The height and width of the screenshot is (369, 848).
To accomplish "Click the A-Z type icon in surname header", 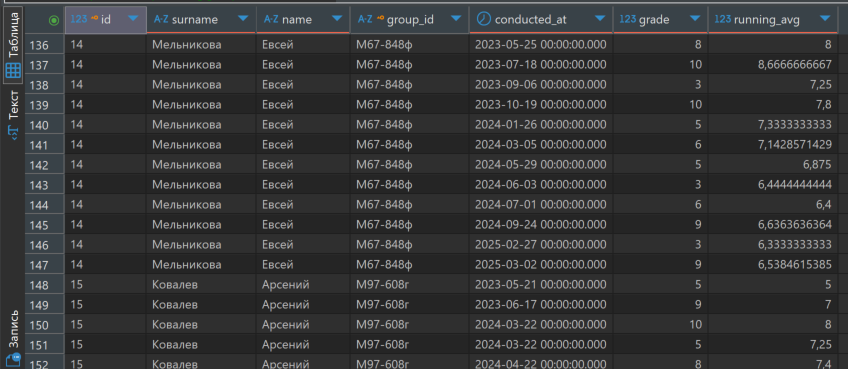I will (161, 19).
